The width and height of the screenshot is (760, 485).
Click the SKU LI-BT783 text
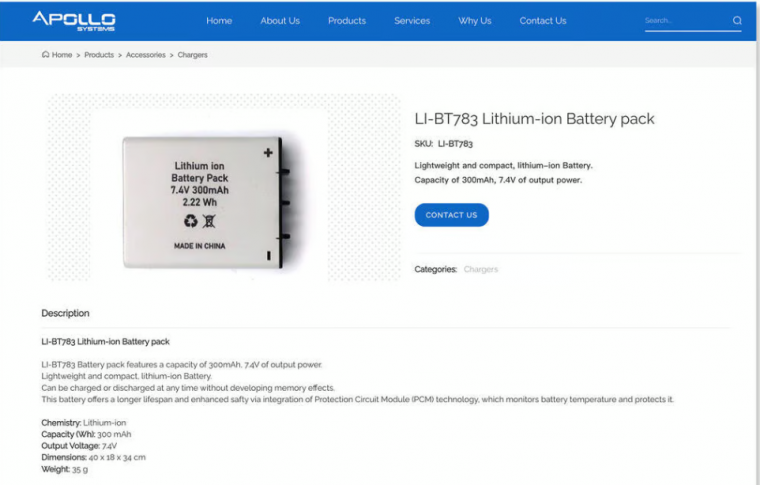point(443,143)
